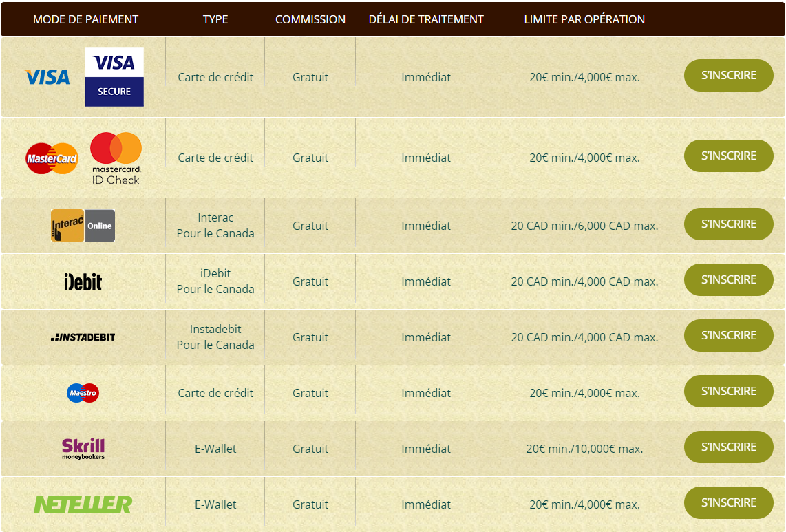
Task: Click S'INSCRIRE on the Visa row
Action: pyautogui.click(x=728, y=76)
